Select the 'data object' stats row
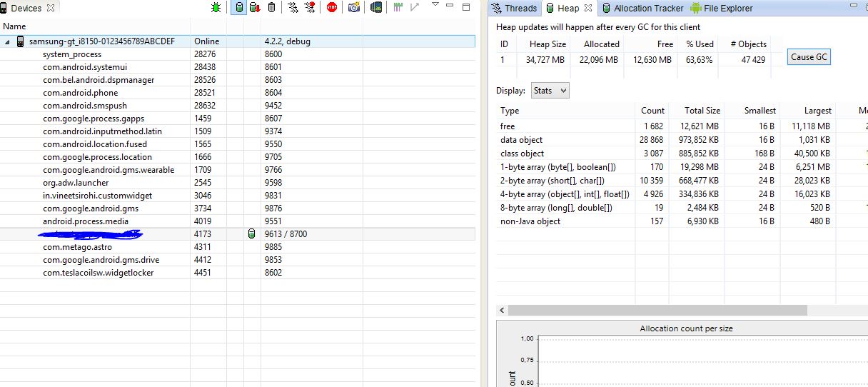 682,140
